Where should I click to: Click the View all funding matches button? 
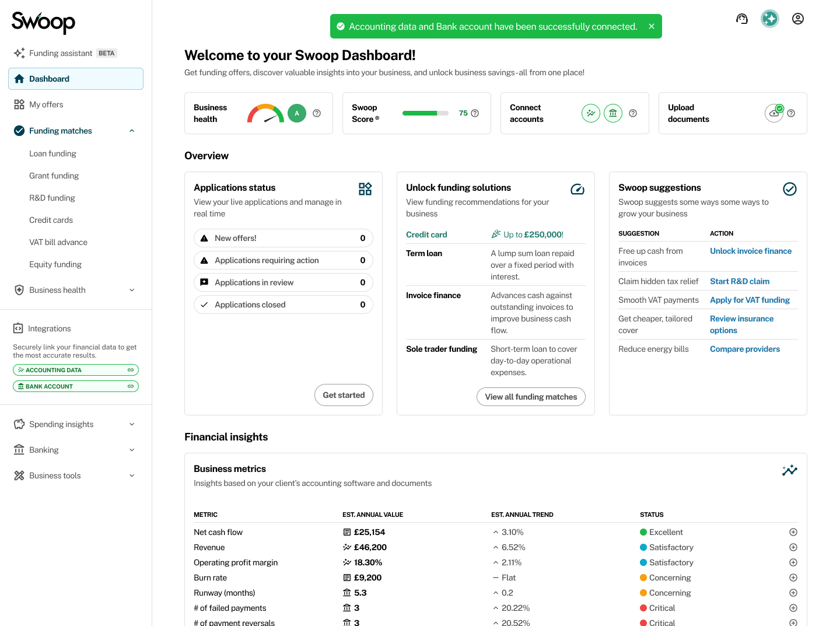pos(531,397)
